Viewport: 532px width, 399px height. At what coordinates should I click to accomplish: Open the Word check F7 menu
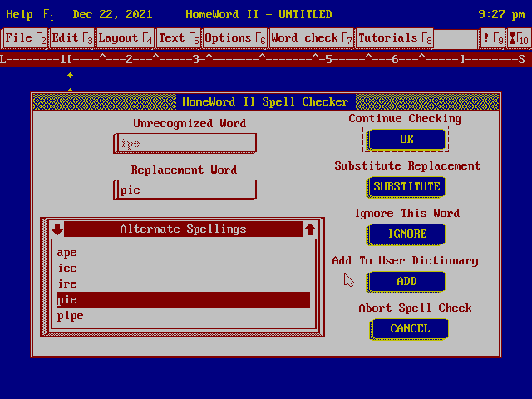coord(312,38)
